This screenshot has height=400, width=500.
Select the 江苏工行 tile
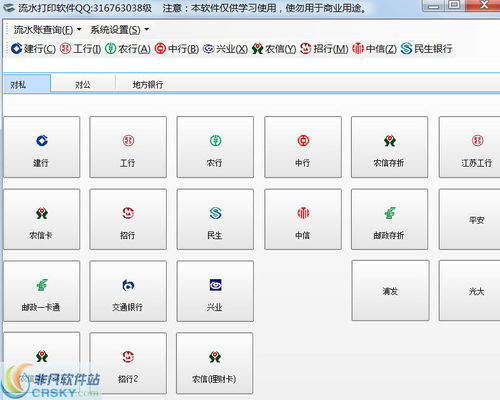pyautogui.click(x=470, y=147)
